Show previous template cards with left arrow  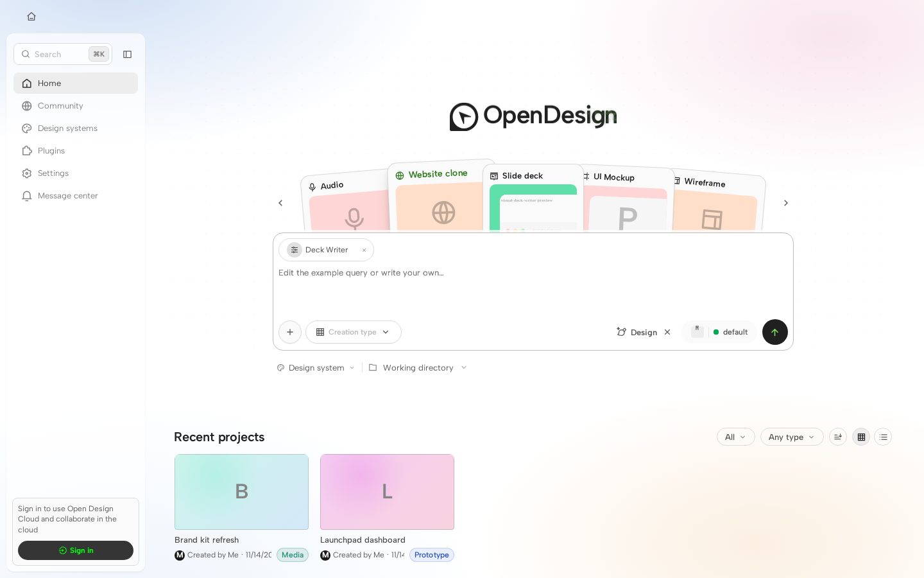click(x=280, y=203)
